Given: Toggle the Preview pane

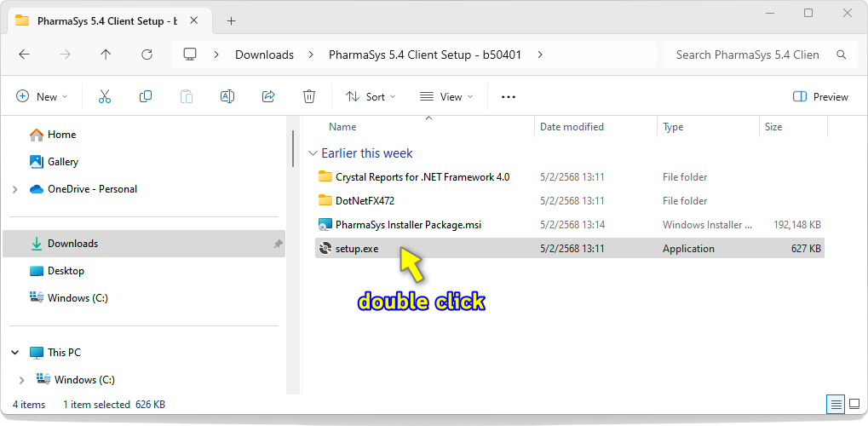Looking at the screenshot, I should [x=820, y=96].
